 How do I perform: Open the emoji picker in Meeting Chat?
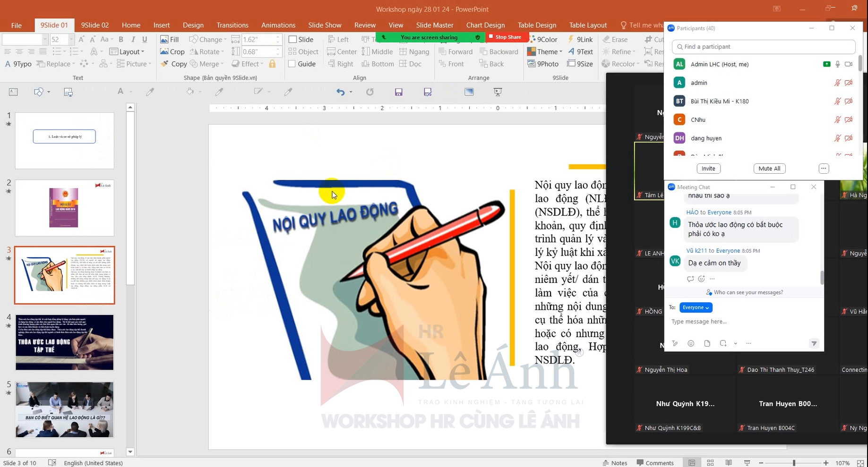[x=691, y=343]
